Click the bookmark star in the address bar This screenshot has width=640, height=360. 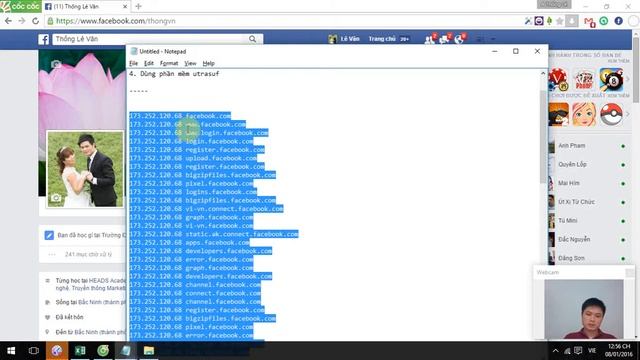pos(560,21)
